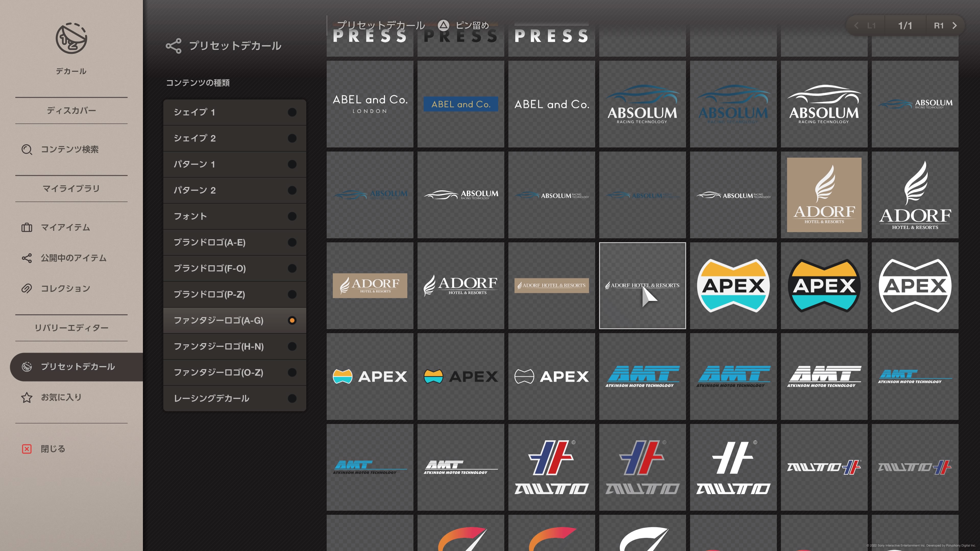Open コレクション paperclip icon entry
The image size is (980, 551).
point(27,289)
